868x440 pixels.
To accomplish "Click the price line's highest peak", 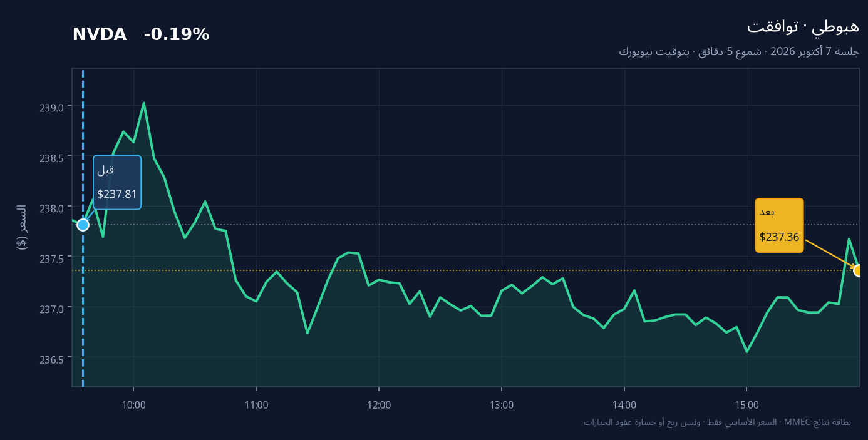I will (x=143, y=103).
